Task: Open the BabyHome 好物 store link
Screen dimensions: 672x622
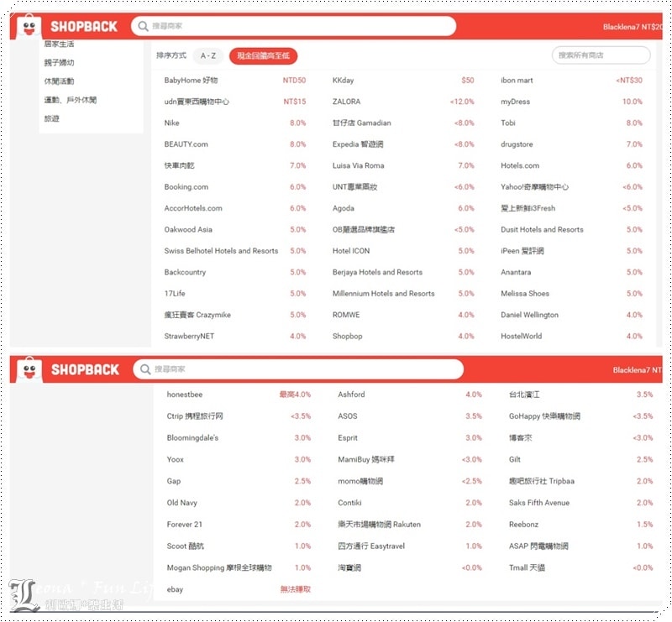Action: (191, 81)
